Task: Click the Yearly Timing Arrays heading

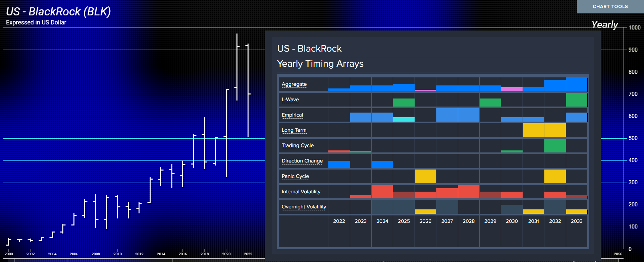Action: coord(320,64)
